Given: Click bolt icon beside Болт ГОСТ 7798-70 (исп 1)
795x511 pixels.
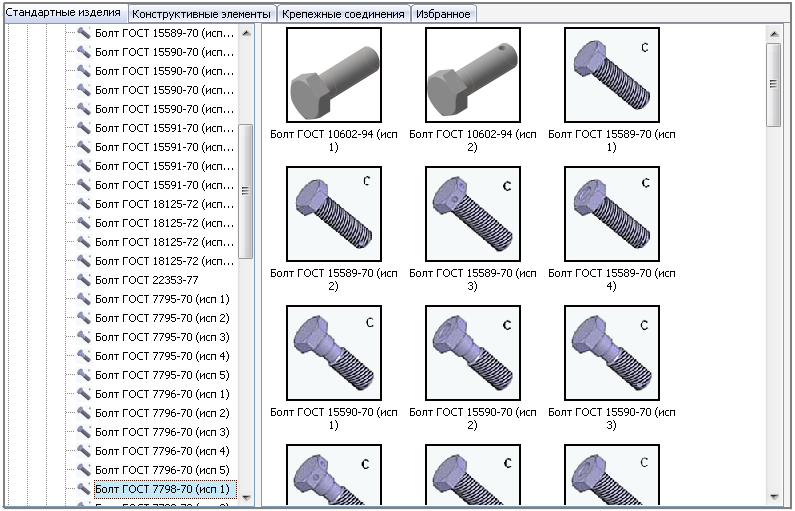Looking at the screenshot, I should 84,489.
